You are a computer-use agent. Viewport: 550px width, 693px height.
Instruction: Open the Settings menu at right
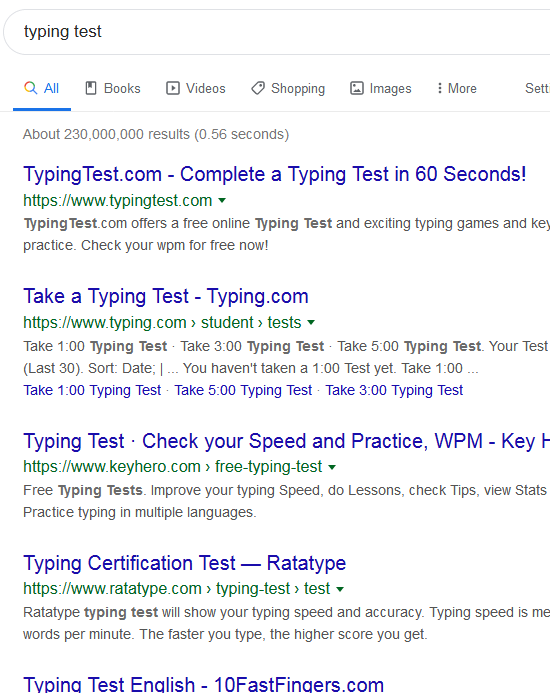[x=537, y=88]
